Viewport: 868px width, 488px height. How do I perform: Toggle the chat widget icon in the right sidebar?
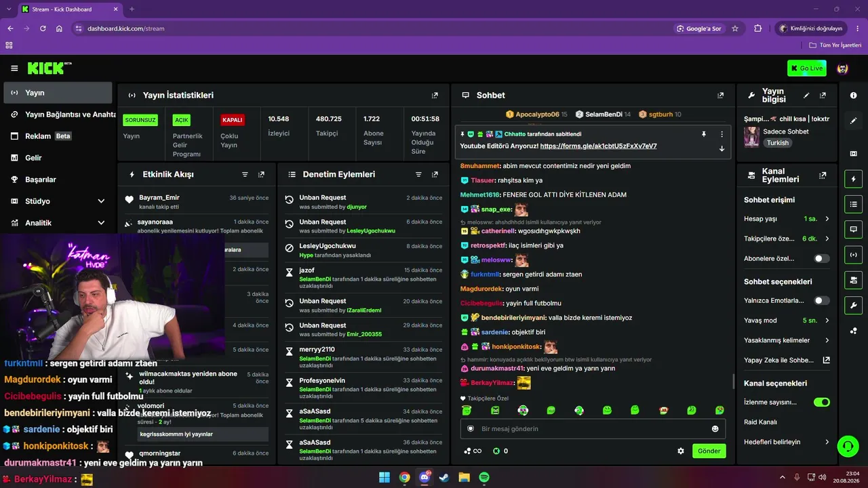[853, 229]
